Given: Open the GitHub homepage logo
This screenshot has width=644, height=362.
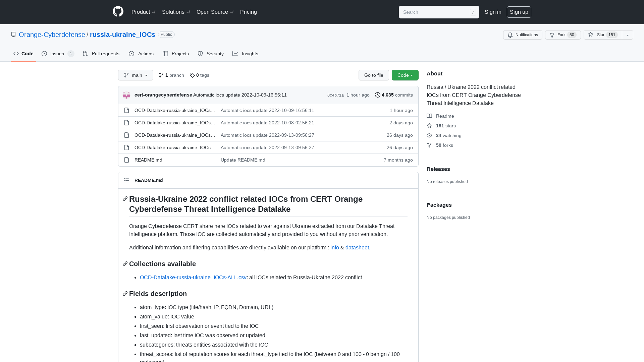Looking at the screenshot, I should coord(118,12).
